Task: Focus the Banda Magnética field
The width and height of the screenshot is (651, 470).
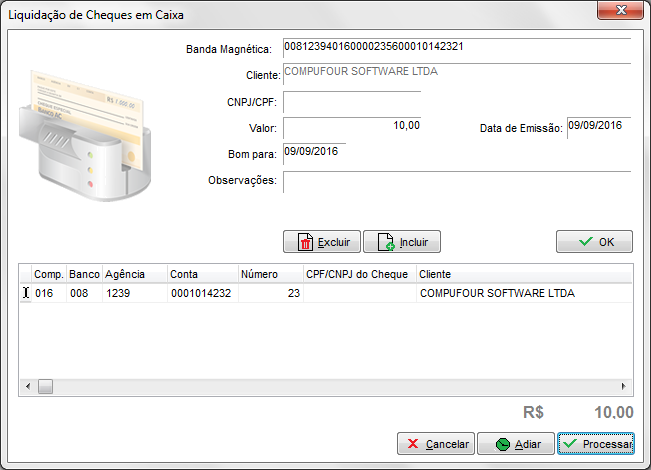Action: tap(456, 48)
